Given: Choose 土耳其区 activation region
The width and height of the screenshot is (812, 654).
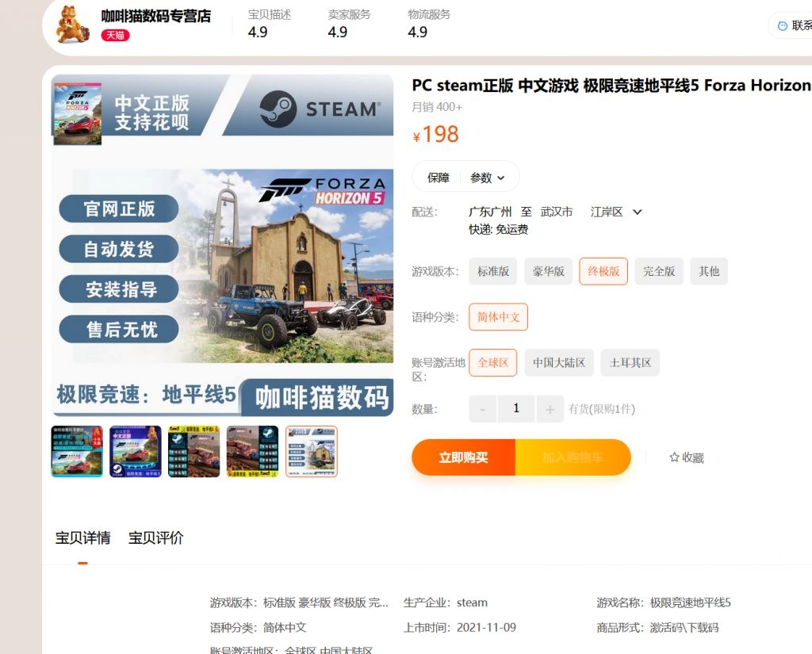Looking at the screenshot, I should [630, 362].
